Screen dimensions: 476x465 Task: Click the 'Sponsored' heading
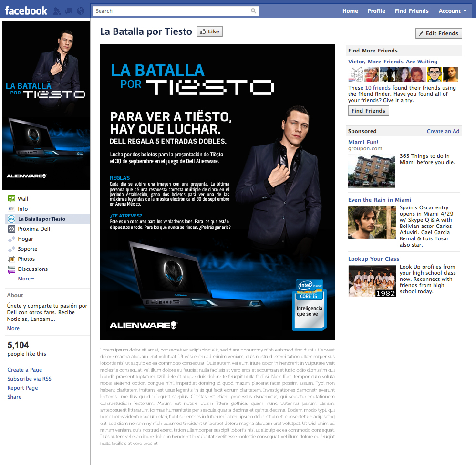tap(362, 131)
